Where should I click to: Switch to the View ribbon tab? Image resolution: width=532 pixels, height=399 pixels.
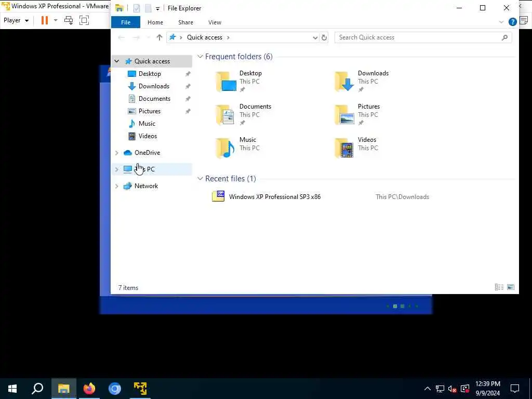coord(215,22)
